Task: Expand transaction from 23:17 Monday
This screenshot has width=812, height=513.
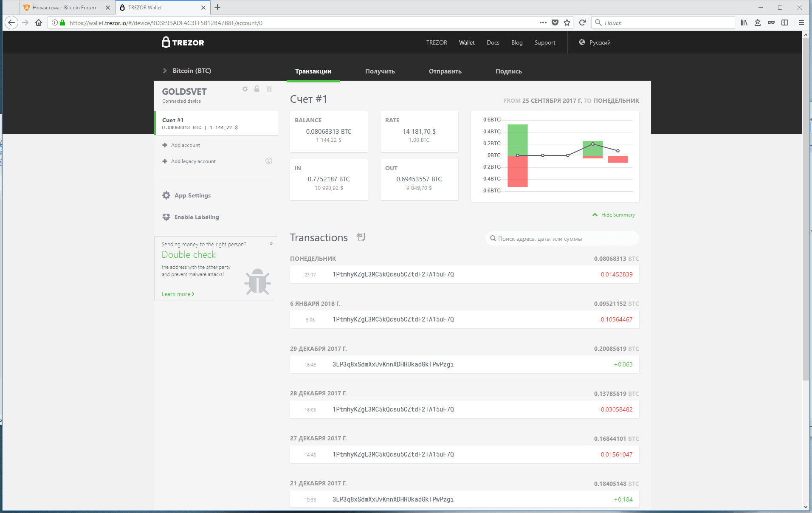Action: [465, 274]
